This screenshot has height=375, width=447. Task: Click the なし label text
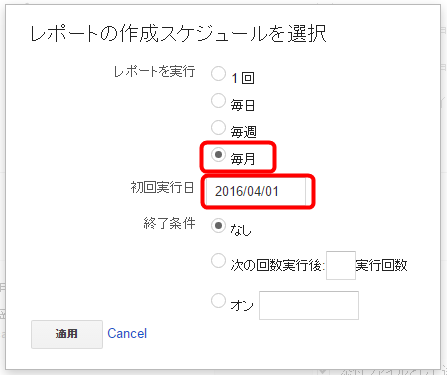(241, 230)
